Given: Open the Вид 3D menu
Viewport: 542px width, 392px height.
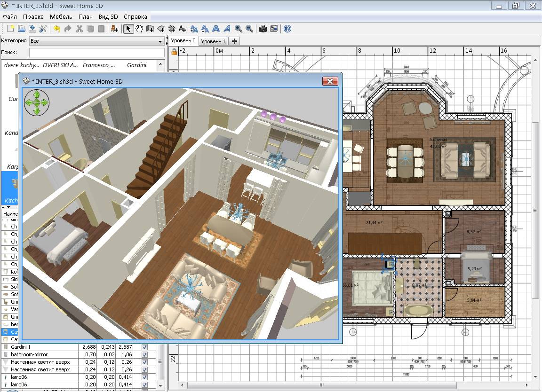Looking at the screenshot, I should pyautogui.click(x=107, y=16).
